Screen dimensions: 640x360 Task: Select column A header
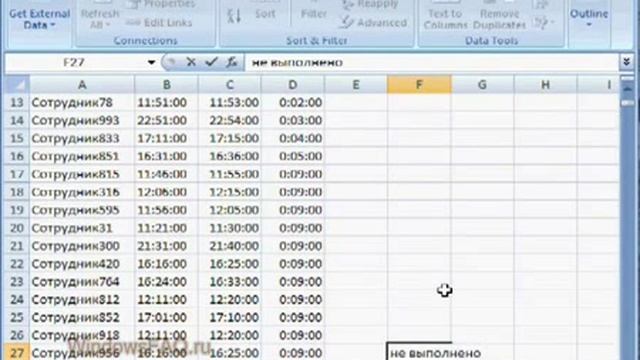coord(82,84)
